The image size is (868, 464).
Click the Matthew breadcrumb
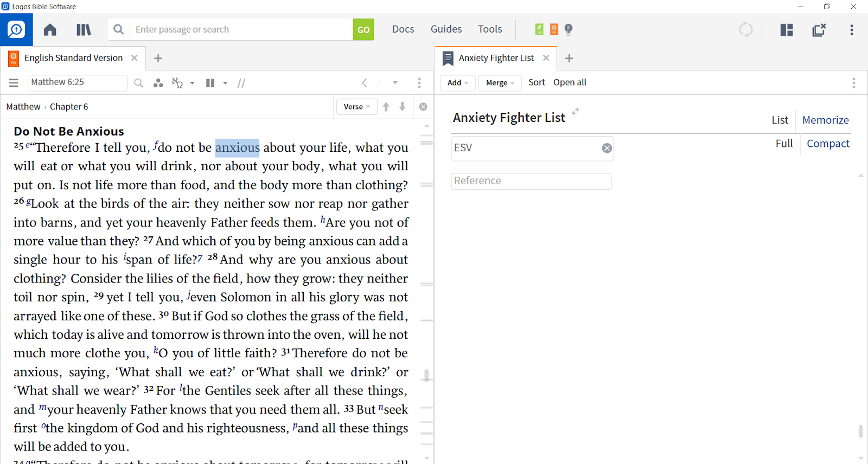(23, 107)
